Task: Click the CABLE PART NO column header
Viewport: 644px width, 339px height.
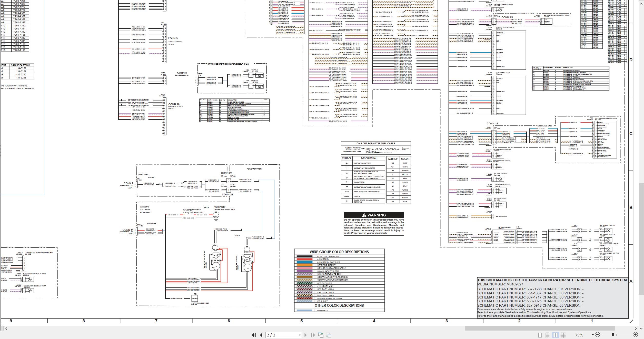Action: (x=20, y=65)
